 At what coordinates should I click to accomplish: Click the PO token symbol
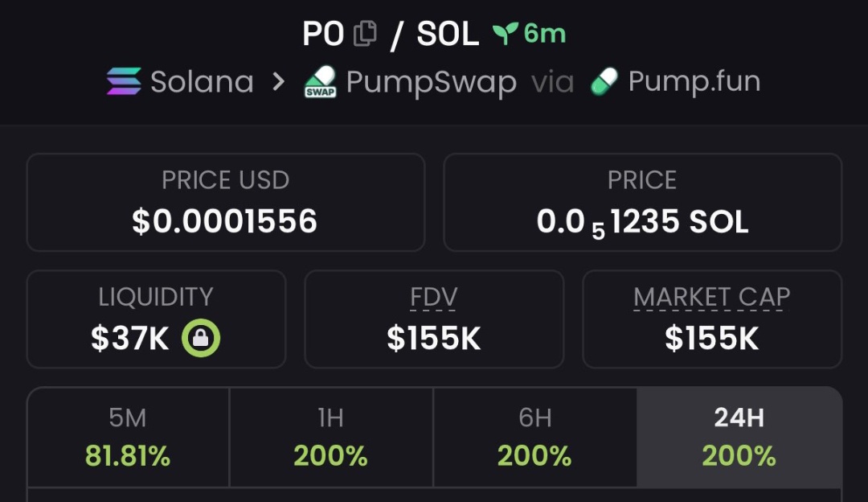[323, 34]
